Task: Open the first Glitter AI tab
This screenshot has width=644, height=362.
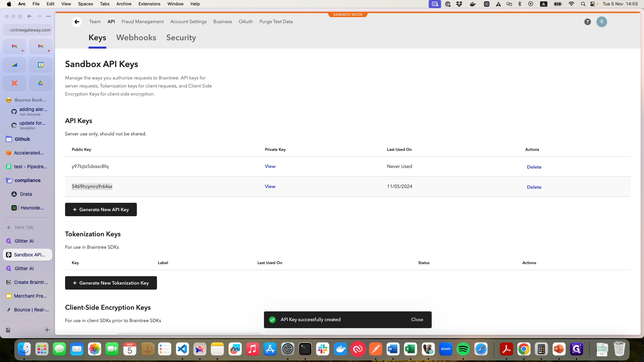Action: [x=28, y=241]
